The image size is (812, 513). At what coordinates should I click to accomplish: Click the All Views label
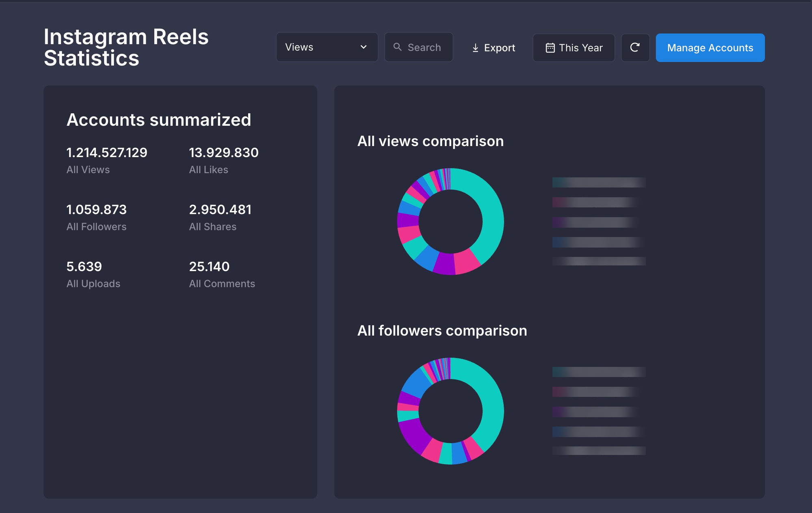[x=88, y=170]
